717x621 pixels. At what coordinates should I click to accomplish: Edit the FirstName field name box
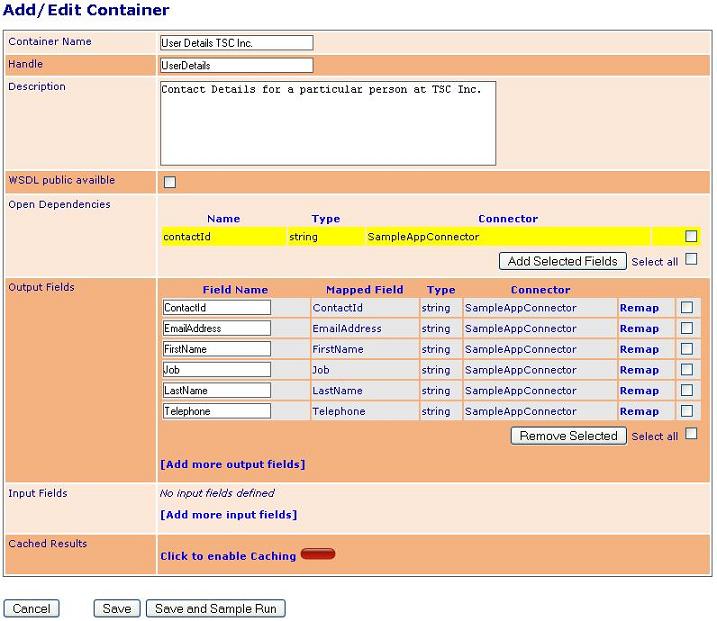[x=217, y=349]
